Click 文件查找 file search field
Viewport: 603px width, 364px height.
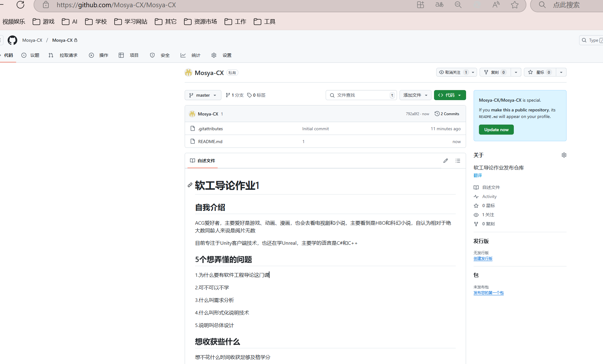click(x=361, y=95)
